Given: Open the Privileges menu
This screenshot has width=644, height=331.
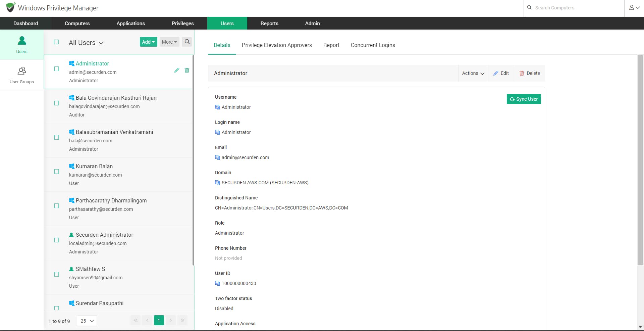Looking at the screenshot, I should point(183,23).
